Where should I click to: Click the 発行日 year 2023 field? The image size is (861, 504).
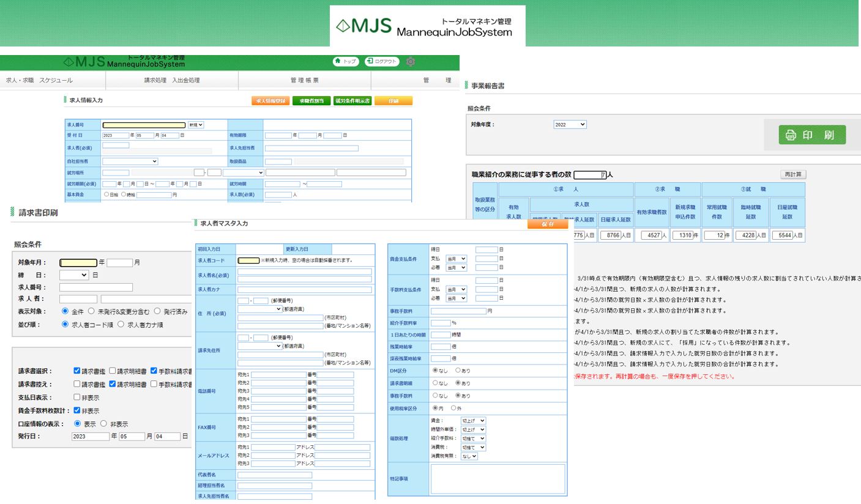coord(91,436)
